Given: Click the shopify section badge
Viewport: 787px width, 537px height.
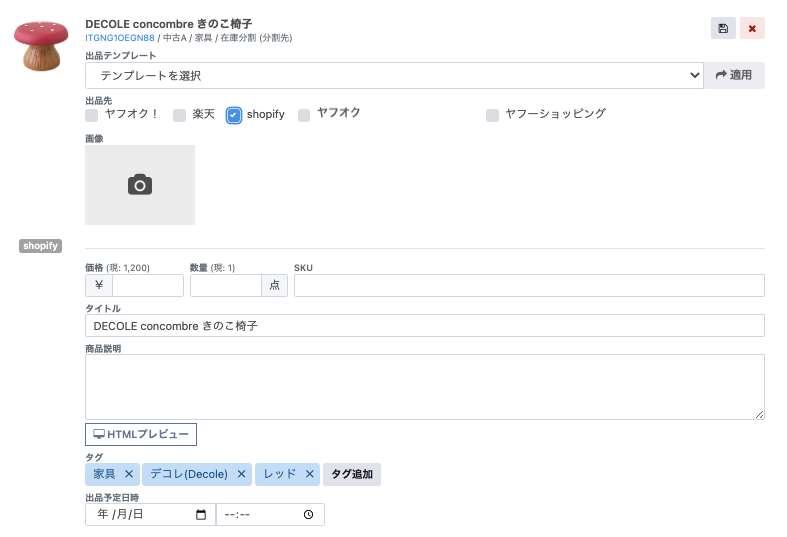Looking at the screenshot, I should (40, 246).
